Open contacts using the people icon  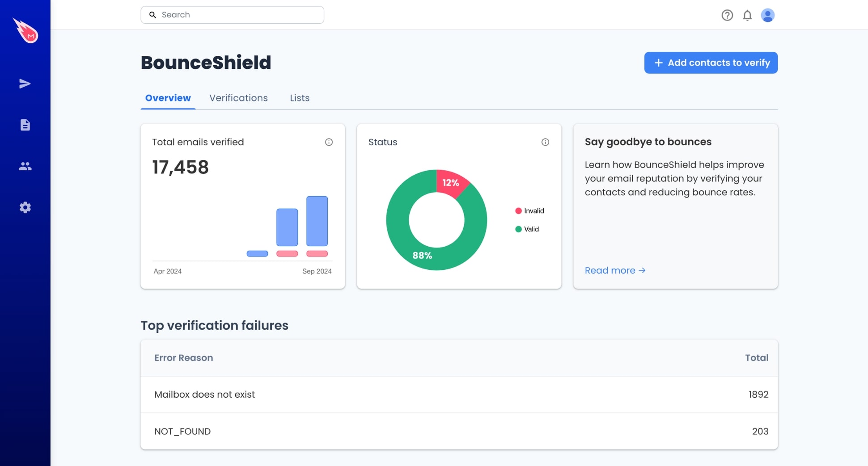[25, 166]
